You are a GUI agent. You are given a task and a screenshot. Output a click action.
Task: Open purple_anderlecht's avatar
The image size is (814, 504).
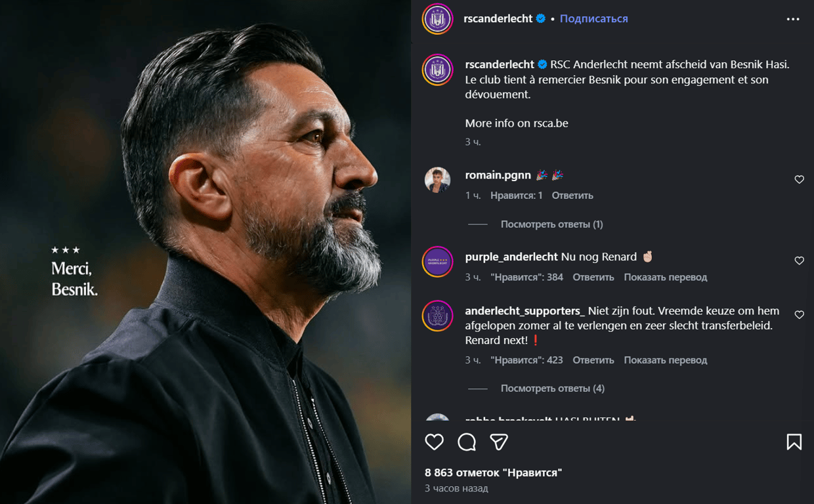point(437,262)
